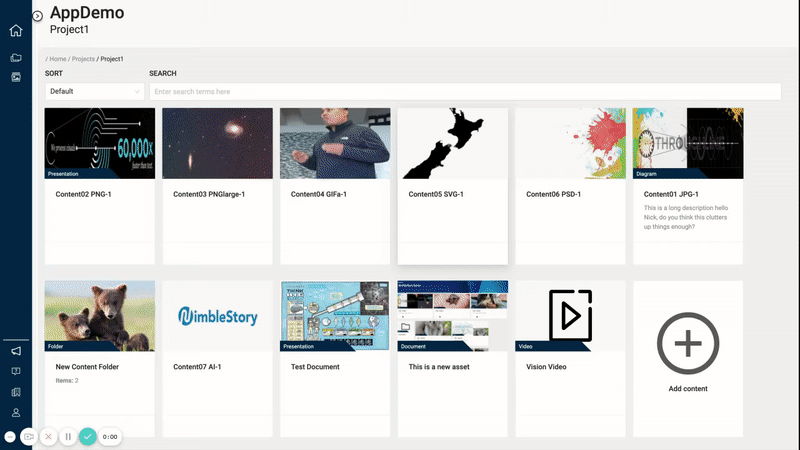Open the user profile icon
800x450 pixels.
[x=15, y=412]
